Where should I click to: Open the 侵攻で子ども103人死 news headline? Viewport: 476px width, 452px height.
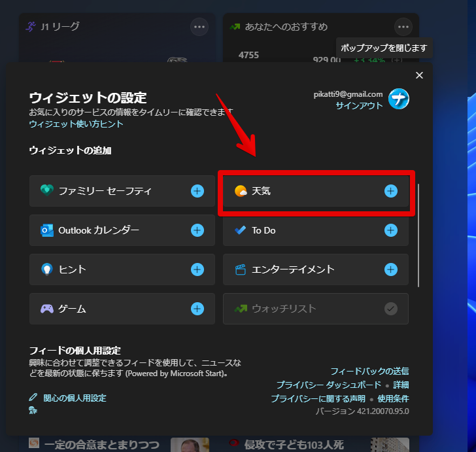(294, 445)
